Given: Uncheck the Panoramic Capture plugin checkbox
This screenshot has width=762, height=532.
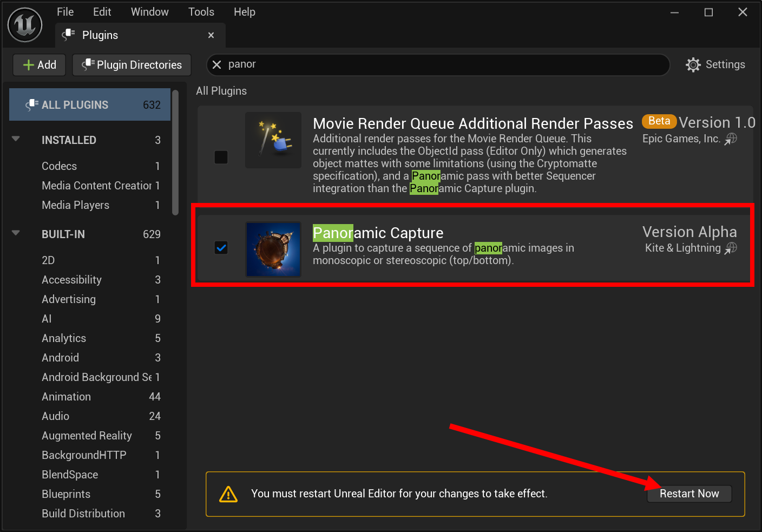Looking at the screenshot, I should click(221, 248).
